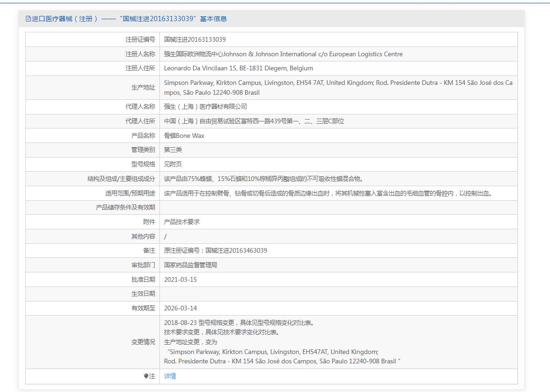Click the 备注 label
The image size is (550, 392).
149,251
